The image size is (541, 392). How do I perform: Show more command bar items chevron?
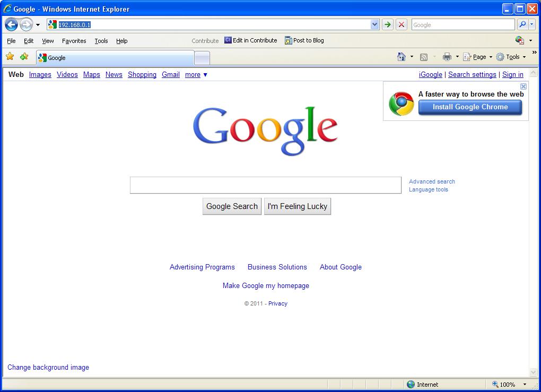535,53
